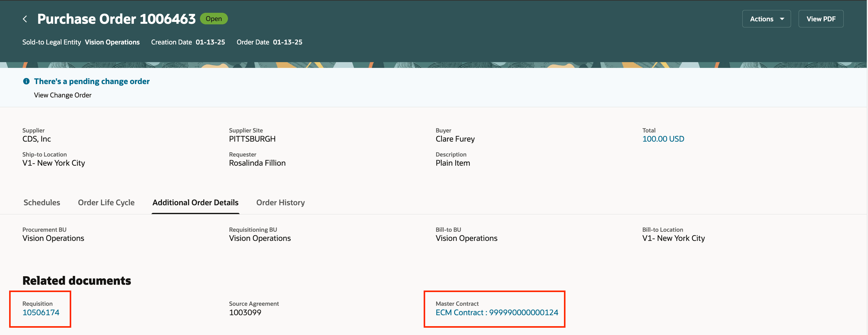Open requisition 10506174 link
Viewport: 868px width, 335px height.
41,312
